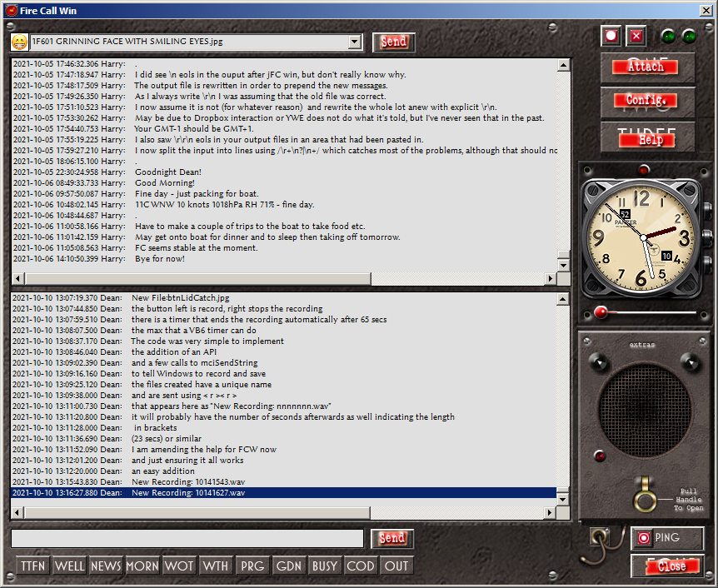Screen dimensions: 718x588
Task: Adjust the red slider below the clock
Action: tap(601, 311)
